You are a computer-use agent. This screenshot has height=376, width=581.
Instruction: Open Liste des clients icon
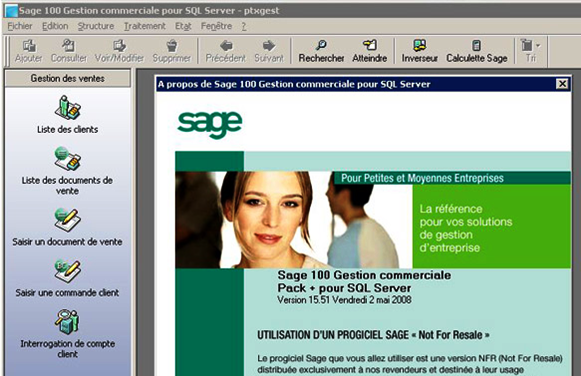point(67,107)
